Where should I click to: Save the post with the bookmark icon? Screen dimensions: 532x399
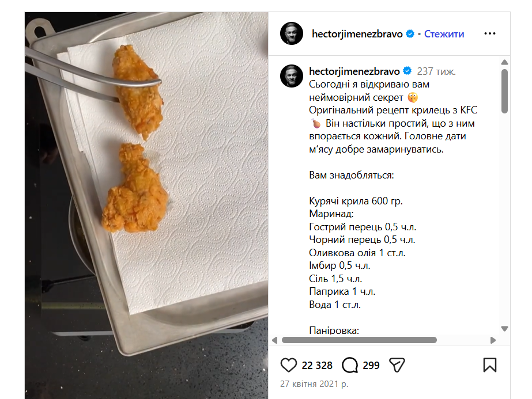pos(489,365)
